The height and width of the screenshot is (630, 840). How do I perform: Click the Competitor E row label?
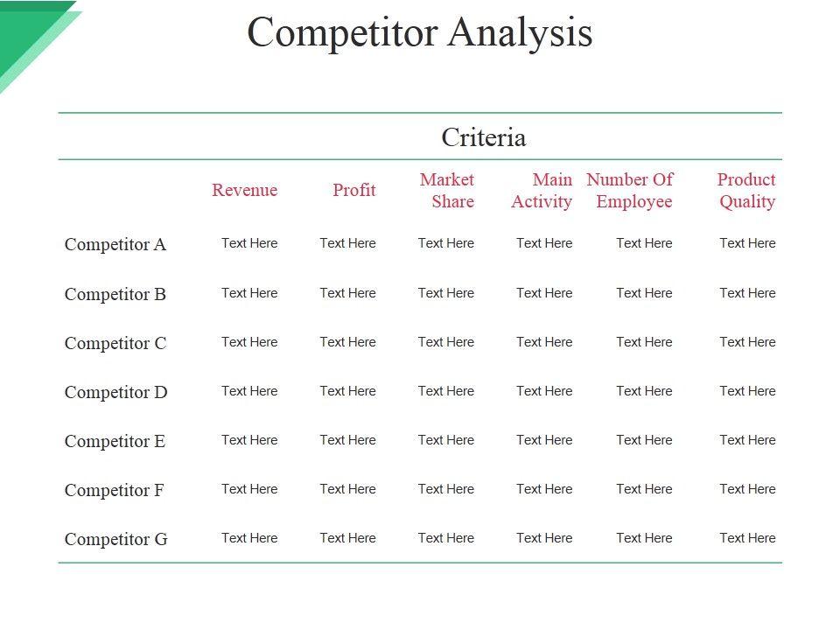point(115,441)
